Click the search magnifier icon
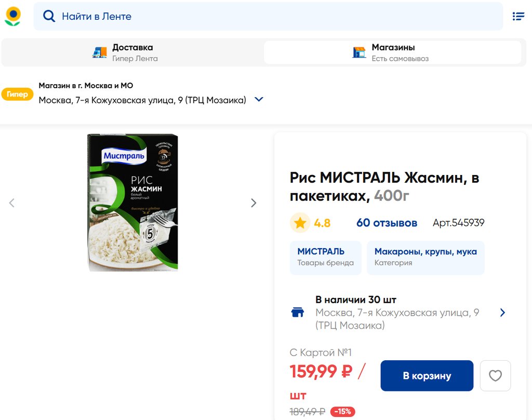This screenshot has height=420, width=532. pos(49,16)
